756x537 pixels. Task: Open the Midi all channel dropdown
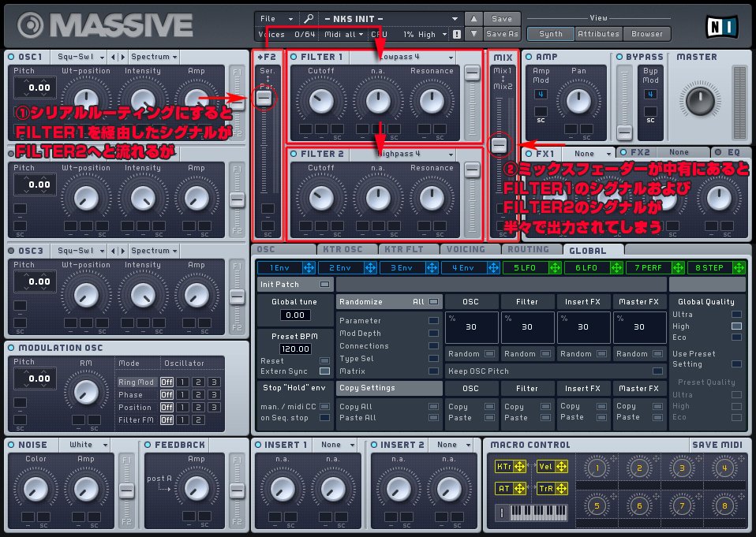pos(343,35)
